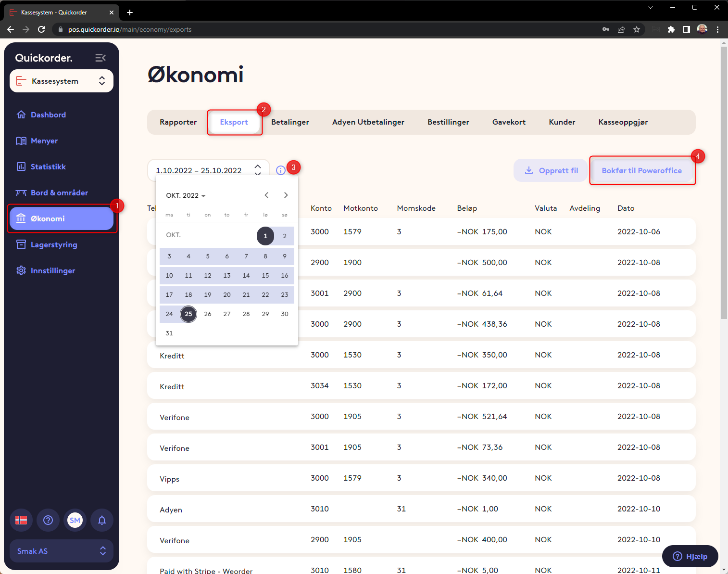
Task: Select day 7 in the calendar
Action: tap(246, 256)
